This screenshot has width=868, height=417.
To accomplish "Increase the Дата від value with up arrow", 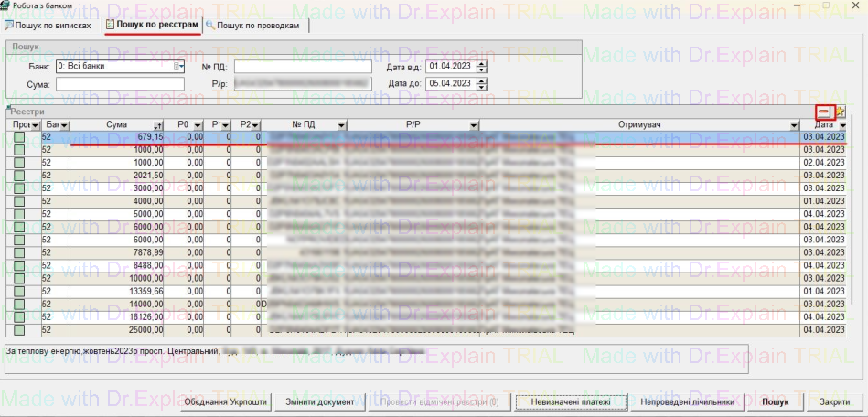I will [482, 63].
